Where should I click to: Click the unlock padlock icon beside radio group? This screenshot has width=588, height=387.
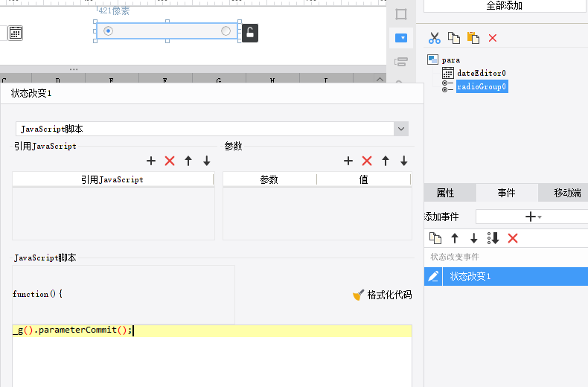pos(250,32)
